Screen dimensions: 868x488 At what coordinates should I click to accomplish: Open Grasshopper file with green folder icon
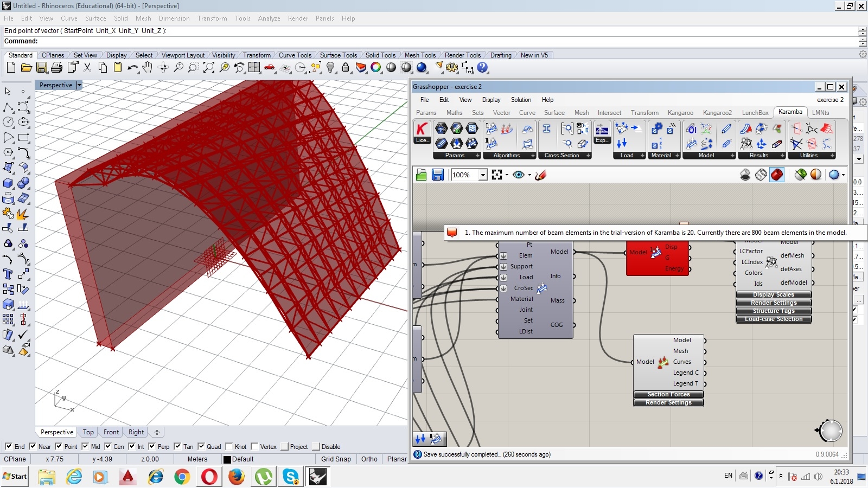point(422,175)
